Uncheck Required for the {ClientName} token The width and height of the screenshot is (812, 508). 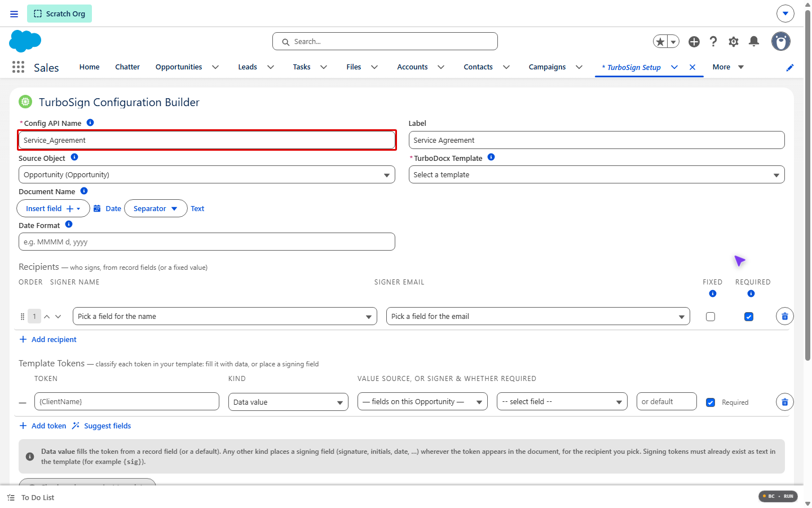pyautogui.click(x=710, y=402)
